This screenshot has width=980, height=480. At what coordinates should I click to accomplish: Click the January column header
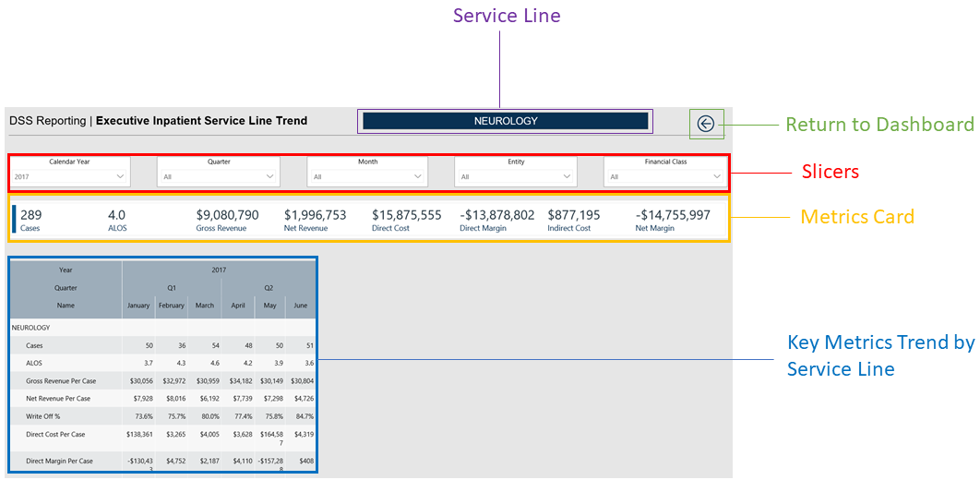pos(138,306)
